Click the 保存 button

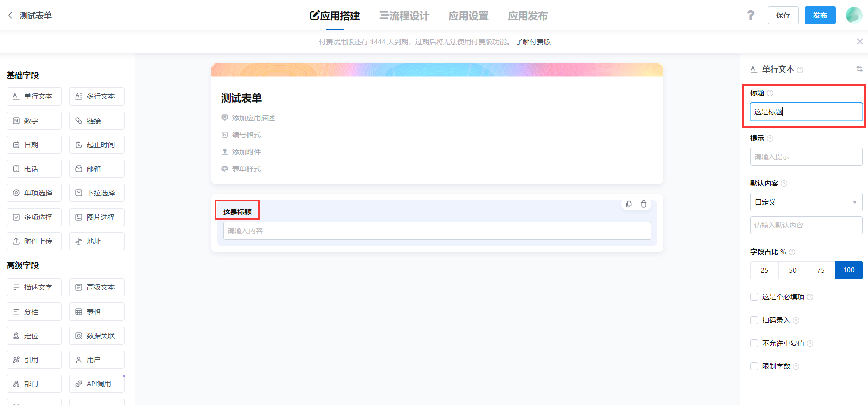pos(783,15)
